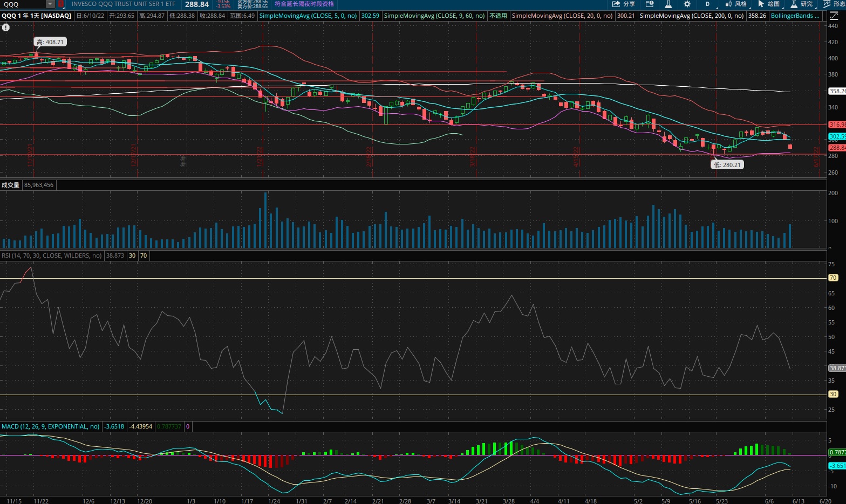This screenshot has height=504, width=846.
Task: Click the flask icon next to the gear
Action: pos(668,4)
